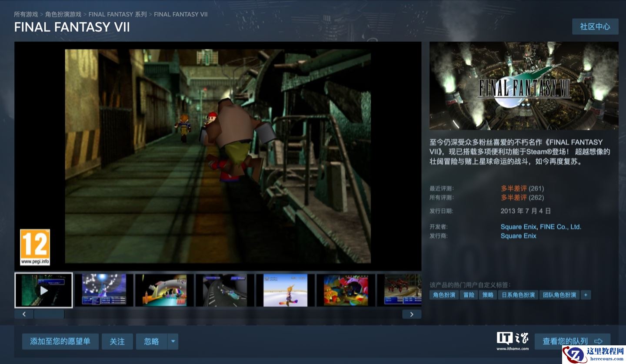Image resolution: width=626 pixels, height=364 pixels.
Task: Click the next arrow in the screenshot carousel
Action: (412, 314)
